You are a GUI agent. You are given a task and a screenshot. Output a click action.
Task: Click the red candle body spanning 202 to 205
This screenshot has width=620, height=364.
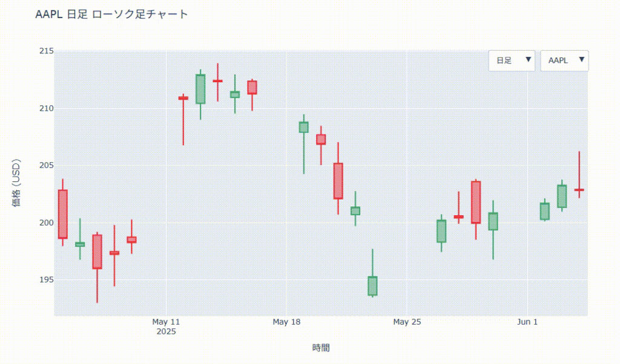(338, 181)
